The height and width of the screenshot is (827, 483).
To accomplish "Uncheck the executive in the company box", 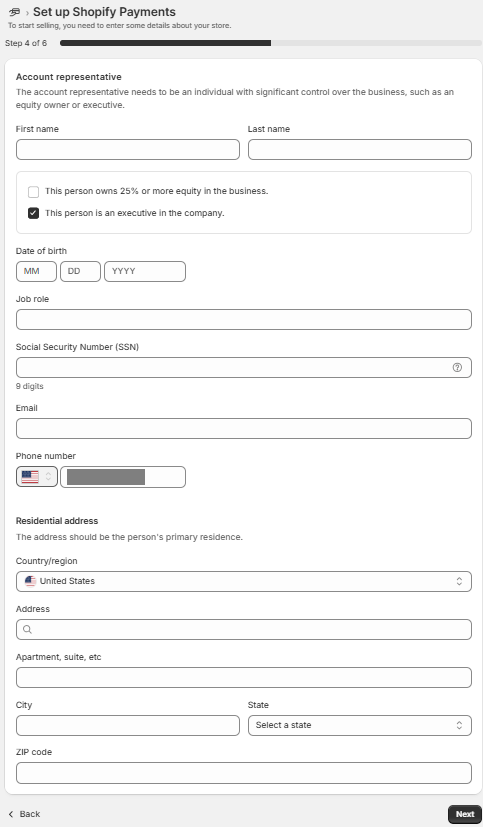I will point(33,213).
